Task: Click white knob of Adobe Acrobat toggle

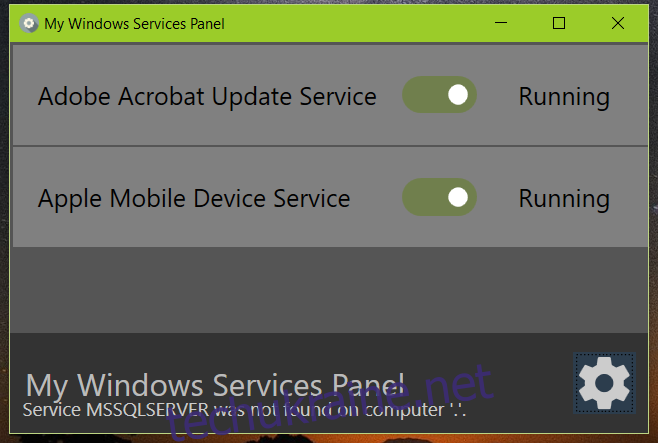Action: click(x=458, y=95)
